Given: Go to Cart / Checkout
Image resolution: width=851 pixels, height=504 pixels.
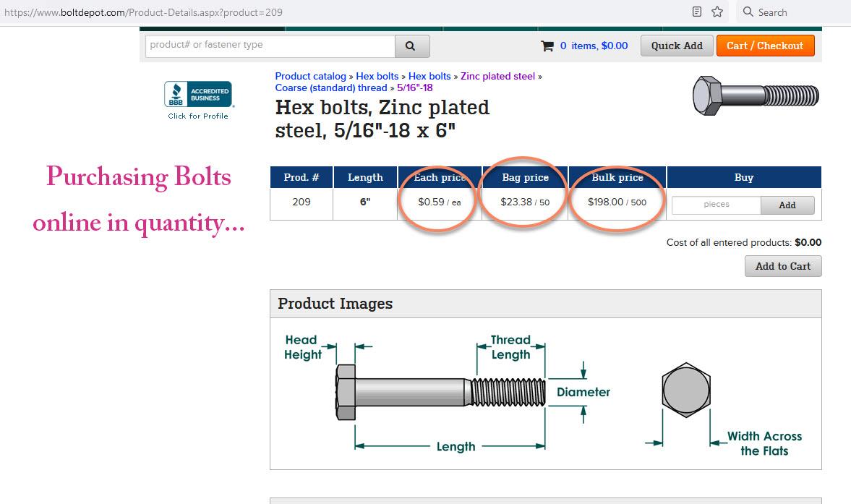Looking at the screenshot, I should point(765,46).
